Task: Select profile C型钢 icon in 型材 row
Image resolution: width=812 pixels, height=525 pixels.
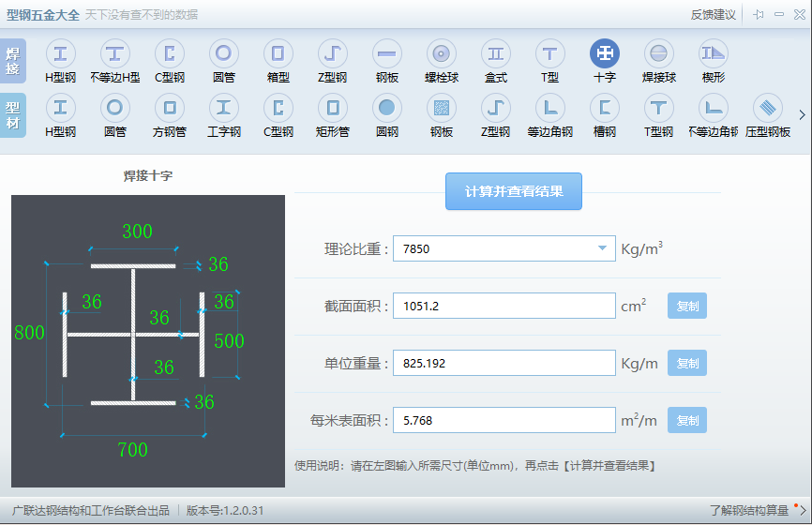Action: pyautogui.click(x=278, y=108)
